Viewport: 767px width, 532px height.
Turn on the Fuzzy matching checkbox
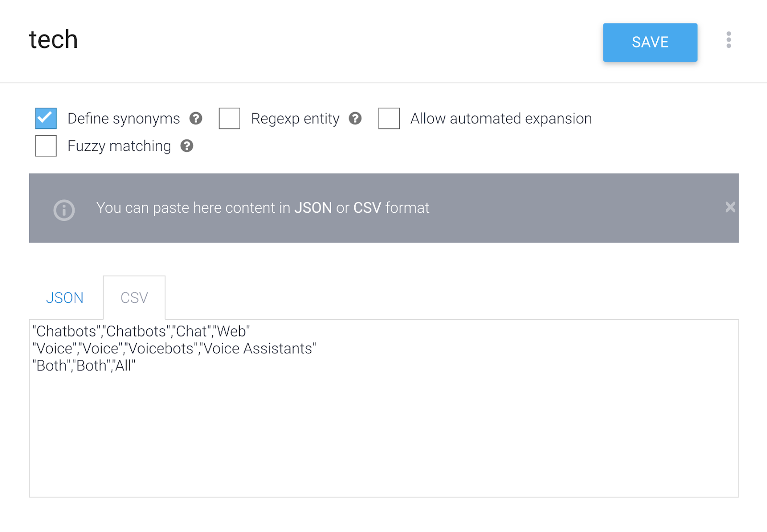point(46,146)
